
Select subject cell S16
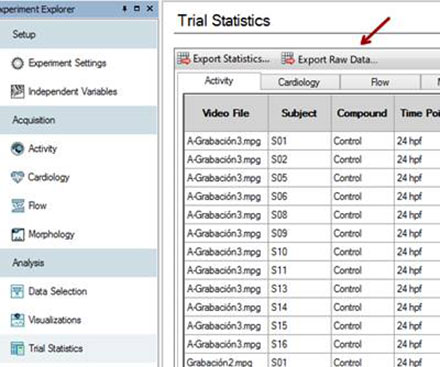[299, 344]
